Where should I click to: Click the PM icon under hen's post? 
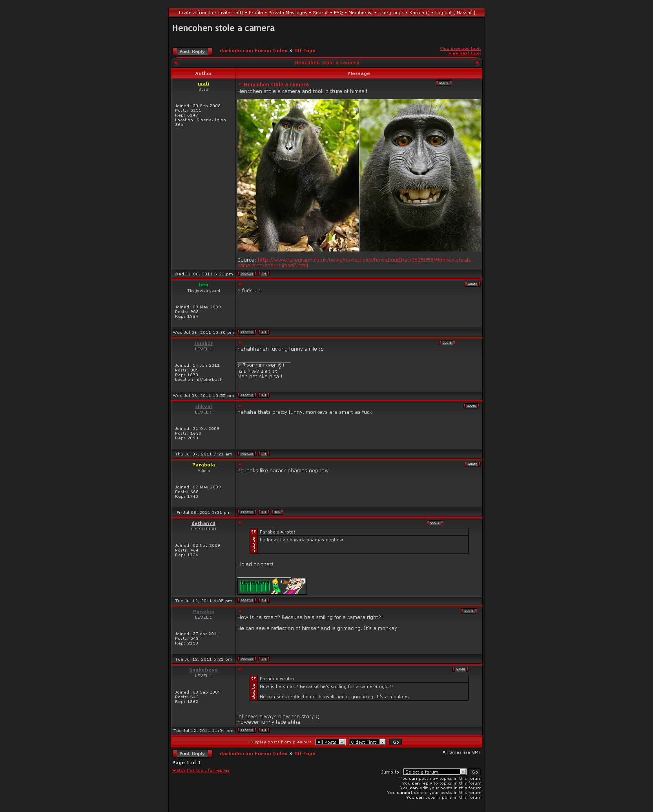pyautogui.click(x=264, y=332)
